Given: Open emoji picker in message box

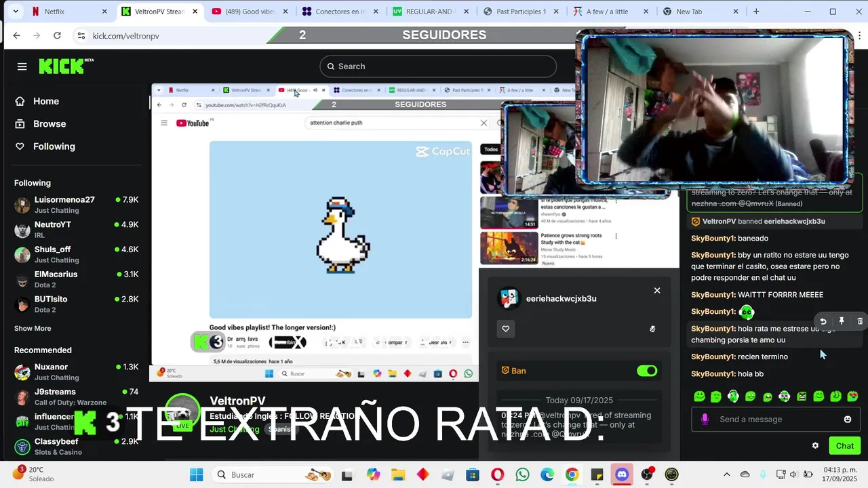Looking at the screenshot, I should pos(847,419).
